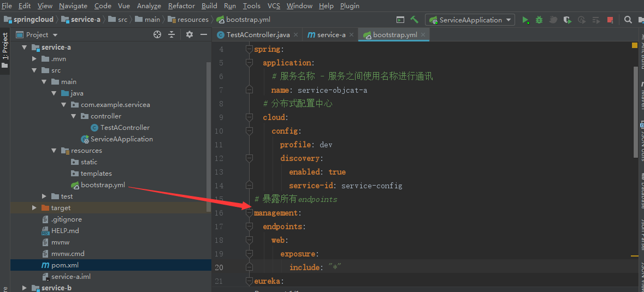This screenshot has width=644, height=292.
Task: Expand the .mvn folder
Action: [34, 58]
